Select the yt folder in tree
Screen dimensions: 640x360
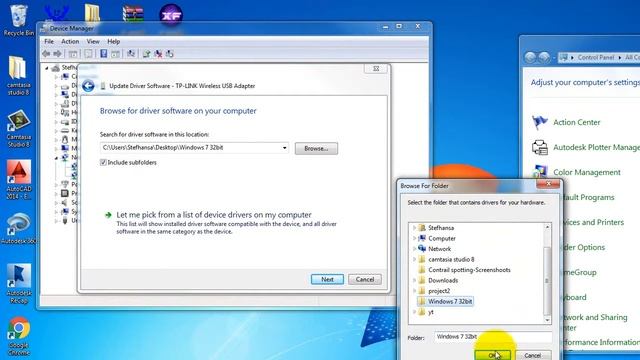(431, 312)
